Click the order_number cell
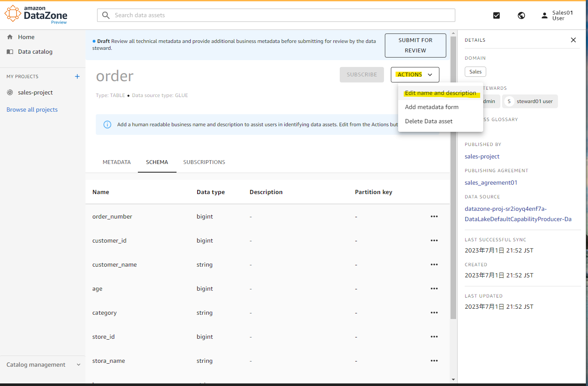This screenshot has height=386, width=588. point(112,216)
